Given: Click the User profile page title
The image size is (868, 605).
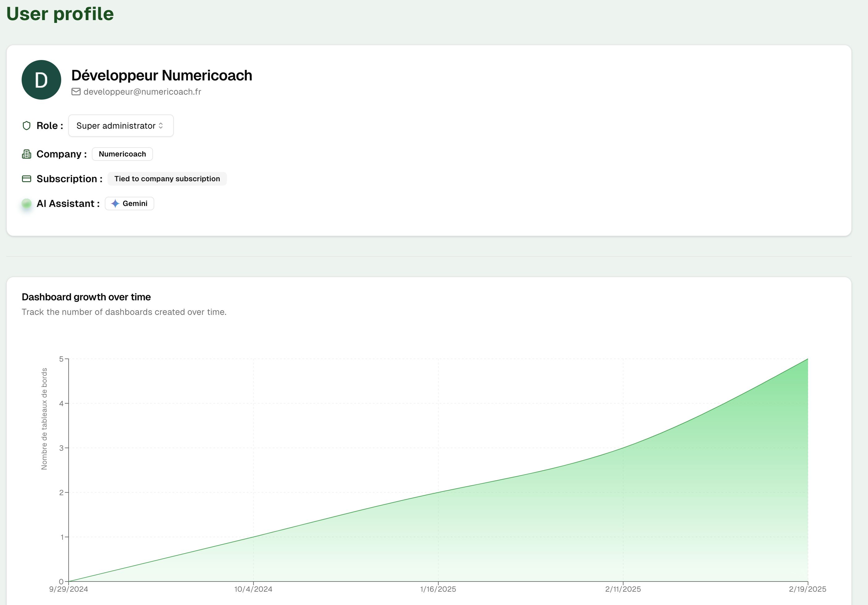Looking at the screenshot, I should pos(60,14).
